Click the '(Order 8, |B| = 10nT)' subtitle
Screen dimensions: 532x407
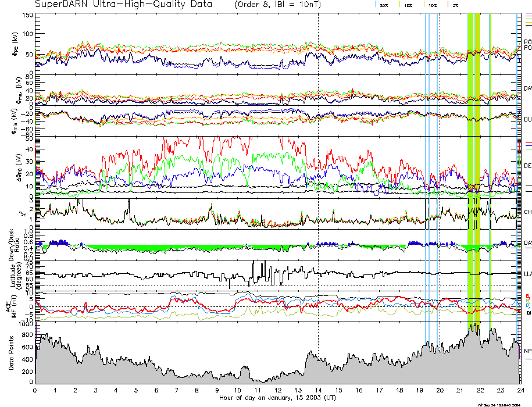click(277, 5)
